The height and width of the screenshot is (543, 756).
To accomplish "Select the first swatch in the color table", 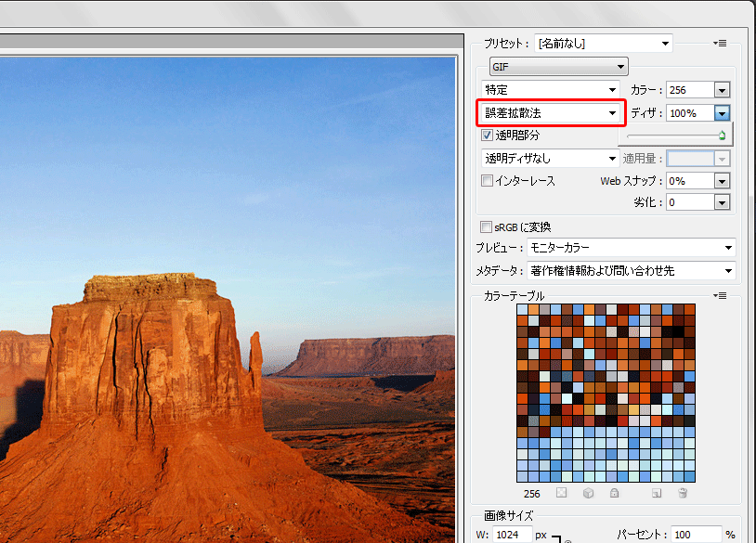I will click(522, 309).
